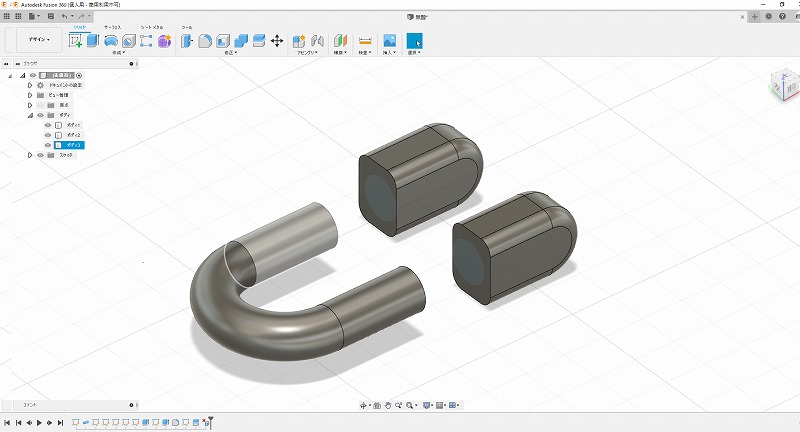
Task: Toggle visibility of ボディ2
Action: pyautogui.click(x=47, y=135)
